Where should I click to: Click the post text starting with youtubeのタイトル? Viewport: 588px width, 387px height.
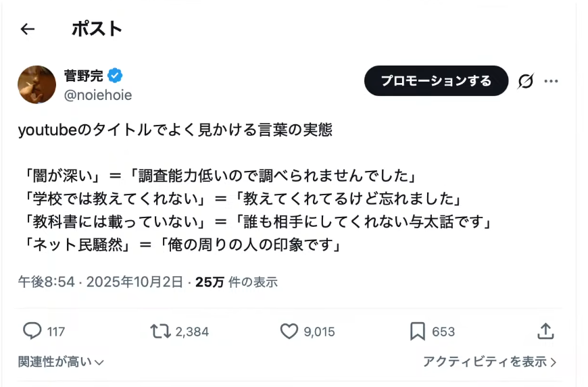coord(175,130)
